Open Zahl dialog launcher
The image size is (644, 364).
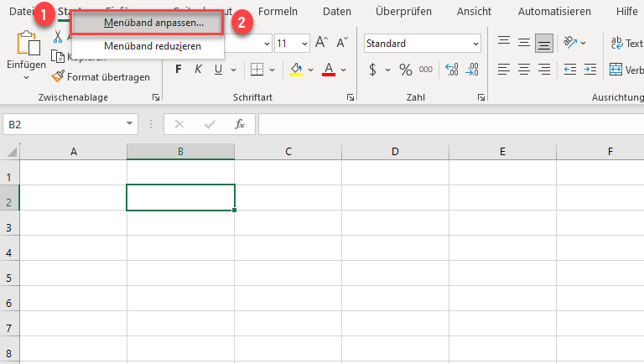[x=481, y=97]
